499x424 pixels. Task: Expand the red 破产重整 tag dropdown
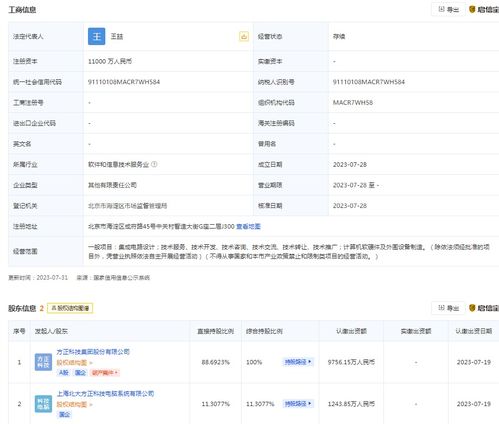105,373
